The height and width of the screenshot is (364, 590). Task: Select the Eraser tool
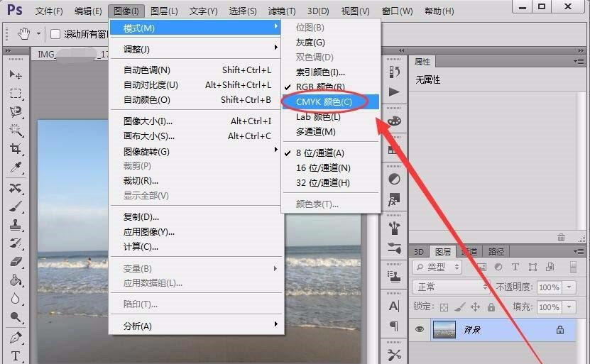click(16, 262)
